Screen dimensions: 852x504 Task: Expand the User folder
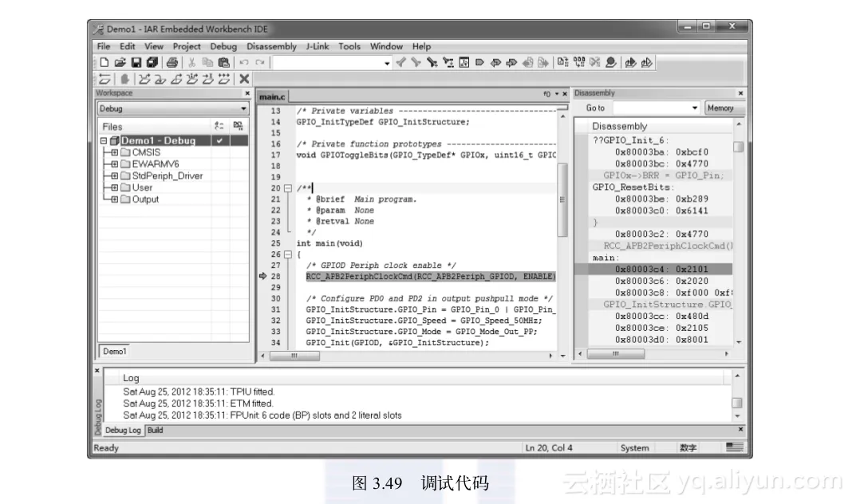click(x=115, y=187)
